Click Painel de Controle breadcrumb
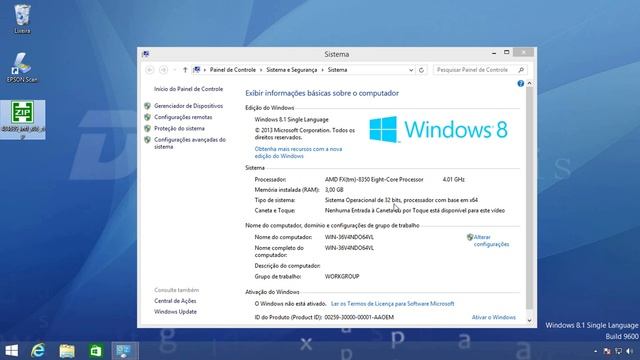The image size is (640, 360). (x=233, y=70)
